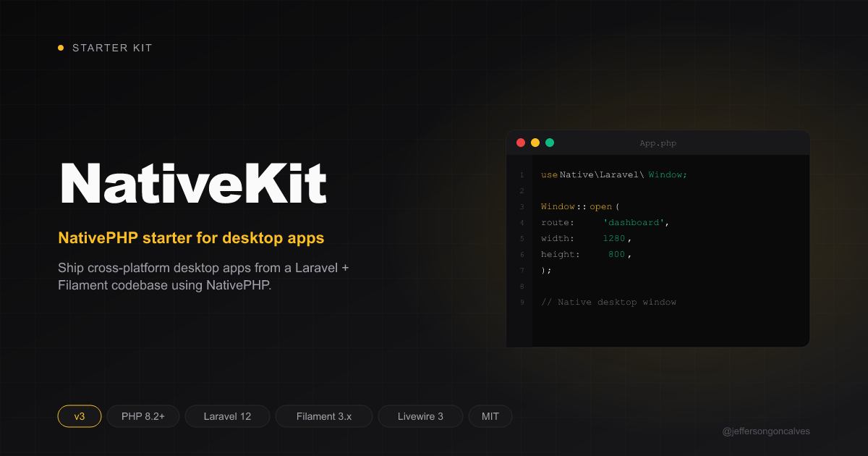This screenshot has width=868, height=456.
Task: Click the height value 800
Action: tap(617, 255)
